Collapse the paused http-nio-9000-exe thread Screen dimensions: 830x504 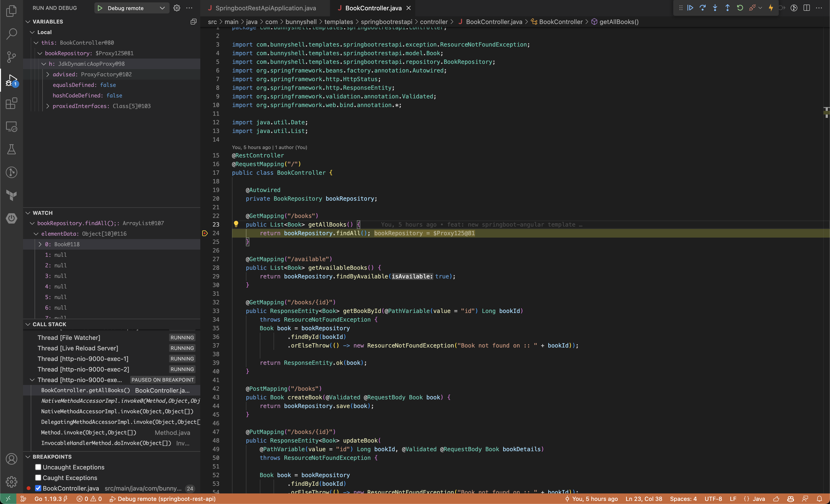(32, 379)
